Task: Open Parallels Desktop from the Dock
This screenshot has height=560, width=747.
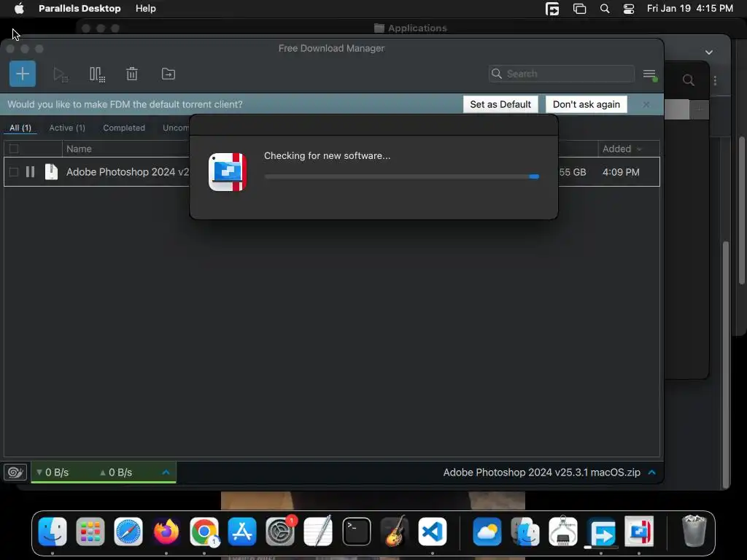Action: coord(639,532)
